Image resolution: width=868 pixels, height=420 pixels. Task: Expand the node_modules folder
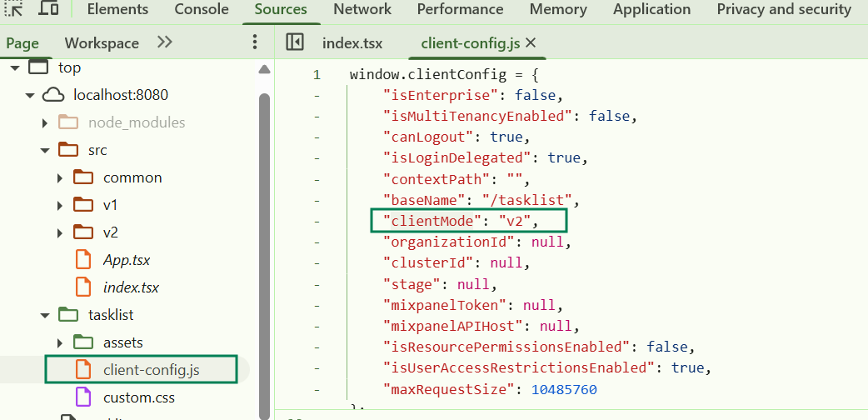tap(45, 123)
